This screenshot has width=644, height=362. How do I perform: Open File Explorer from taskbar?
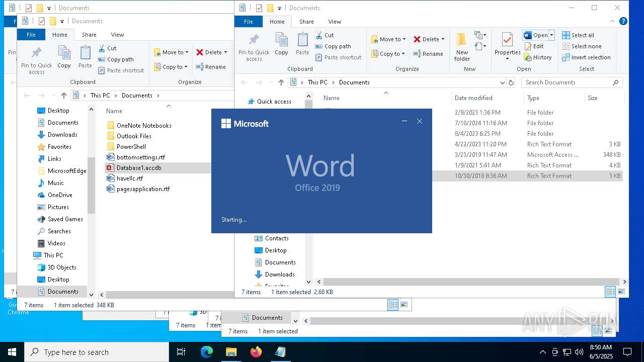point(231,352)
